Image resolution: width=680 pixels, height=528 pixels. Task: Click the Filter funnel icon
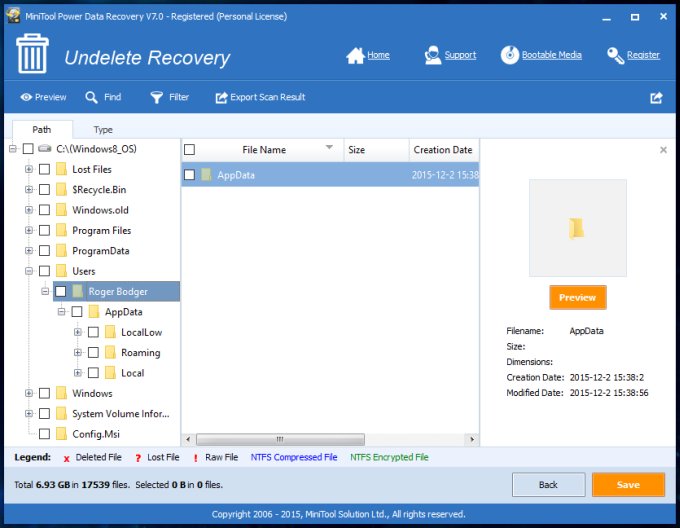pyautogui.click(x=157, y=98)
